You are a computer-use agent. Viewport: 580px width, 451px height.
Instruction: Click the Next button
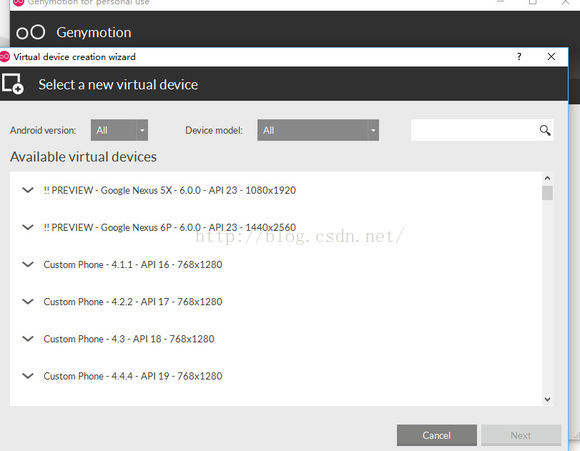pyautogui.click(x=521, y=435)
